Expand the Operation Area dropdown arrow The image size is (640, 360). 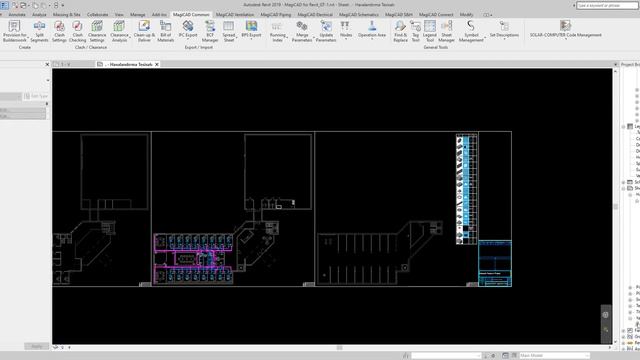click(x=372, y=40)
